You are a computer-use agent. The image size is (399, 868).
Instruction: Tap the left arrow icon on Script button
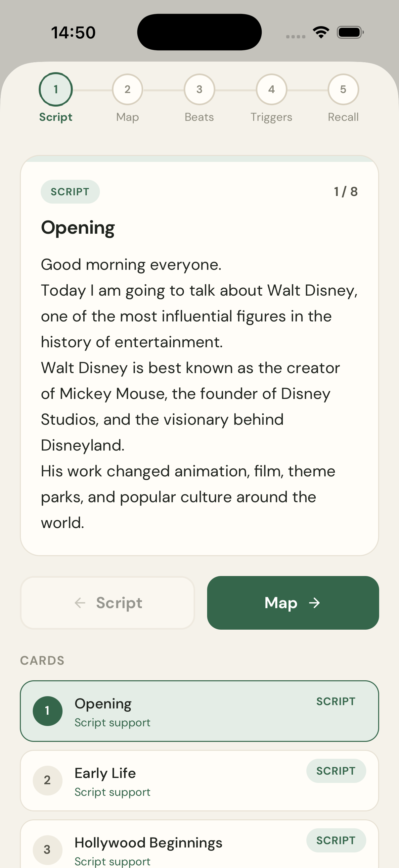pyautogui.click(x=80, y=603)
